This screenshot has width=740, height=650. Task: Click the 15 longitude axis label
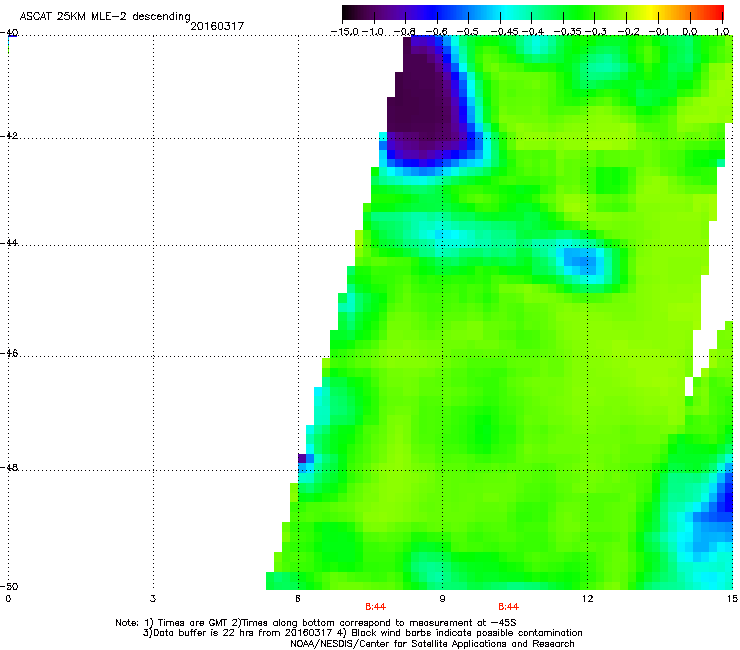point(732,599)
